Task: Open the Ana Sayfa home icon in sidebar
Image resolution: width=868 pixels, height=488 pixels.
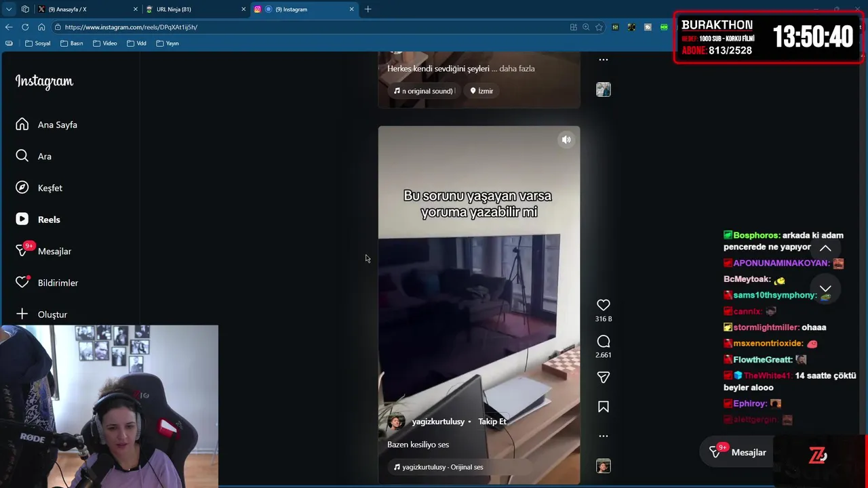Action: [22, 125]
